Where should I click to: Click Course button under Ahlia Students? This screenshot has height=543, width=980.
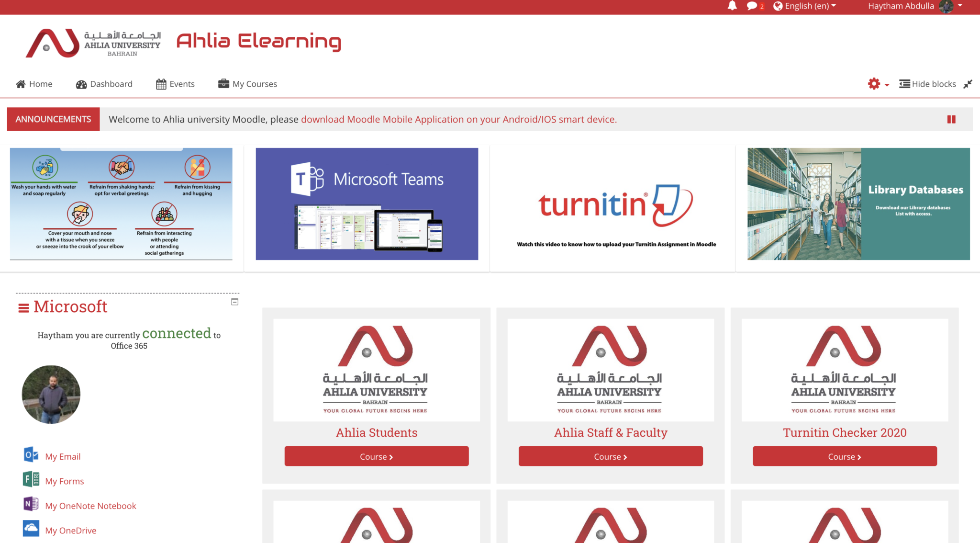tap(376, 456)
